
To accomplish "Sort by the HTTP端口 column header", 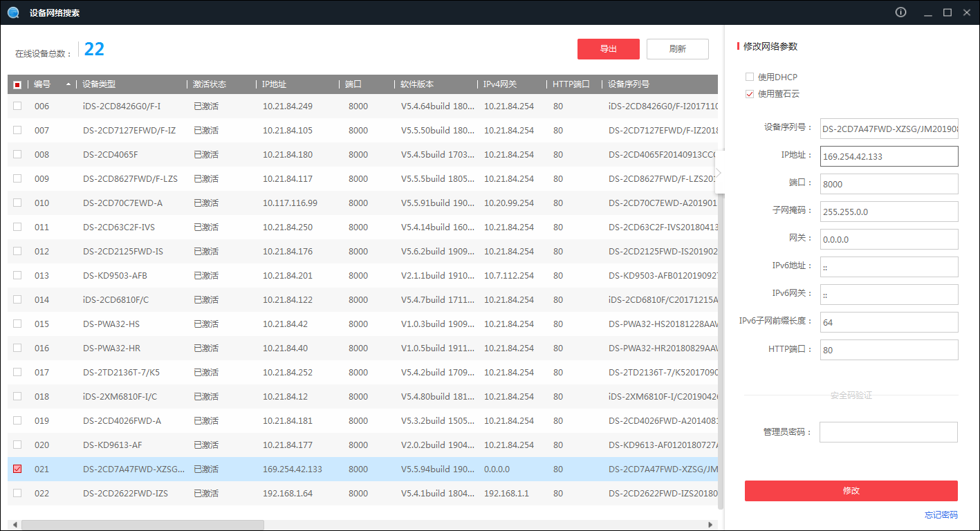I will point(571,84).
